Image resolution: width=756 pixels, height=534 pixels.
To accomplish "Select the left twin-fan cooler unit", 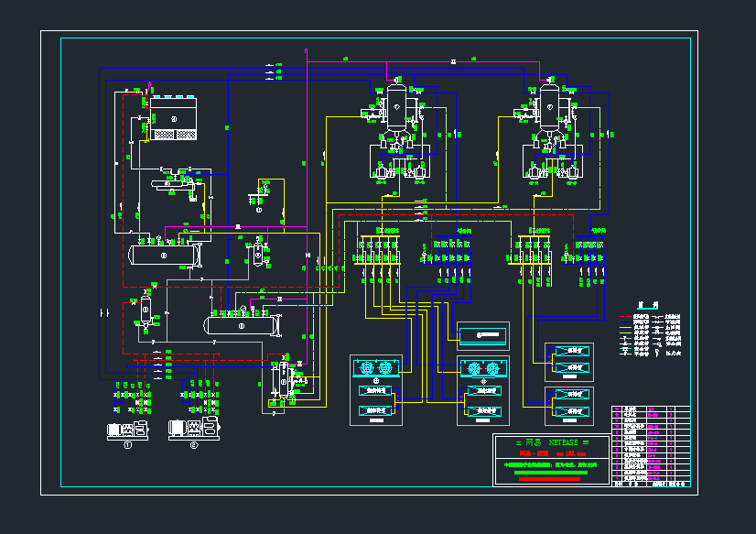I will pos(376,368).
